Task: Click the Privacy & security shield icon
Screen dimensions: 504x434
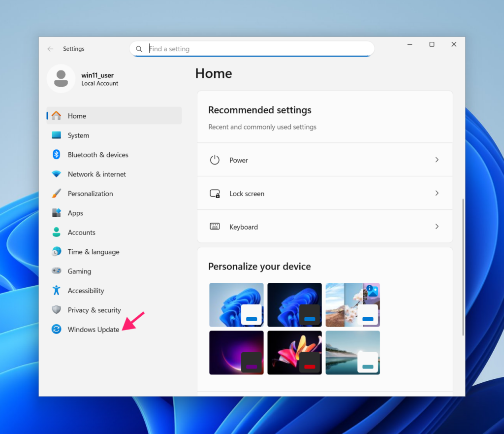Action: click(56, 310)
